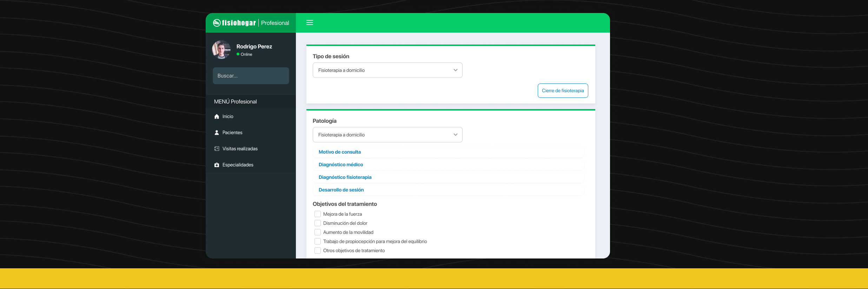The image size is (868, 289).
Task: Click the Especialidades medical kit icon
Action: (x=217, y=165)
